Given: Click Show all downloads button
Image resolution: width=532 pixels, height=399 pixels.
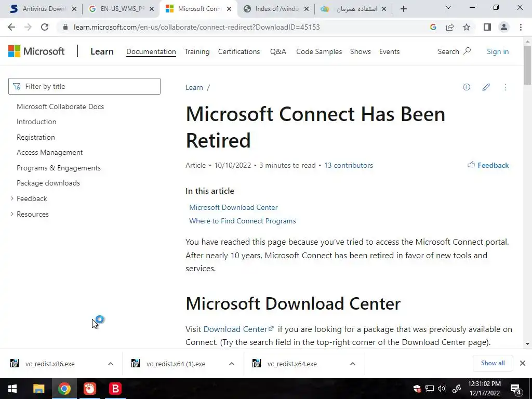Looking at the screenshot, I should click(x=493, y=363).
